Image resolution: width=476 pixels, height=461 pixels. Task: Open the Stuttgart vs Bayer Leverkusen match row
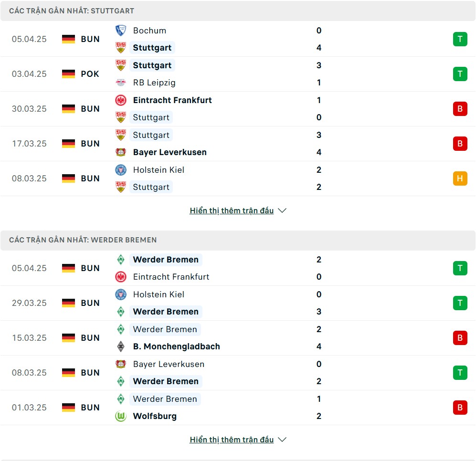click(238, 144)
